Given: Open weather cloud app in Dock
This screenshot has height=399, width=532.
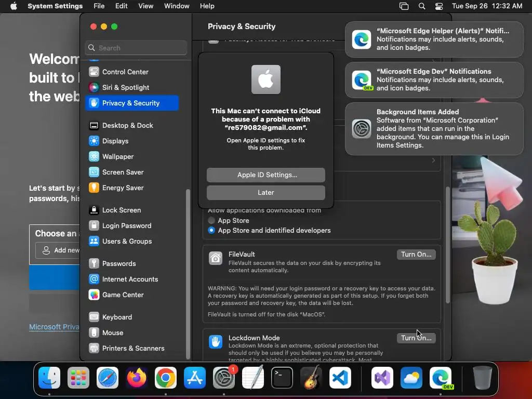Looking at the screenshot, I should coord(411,378).
